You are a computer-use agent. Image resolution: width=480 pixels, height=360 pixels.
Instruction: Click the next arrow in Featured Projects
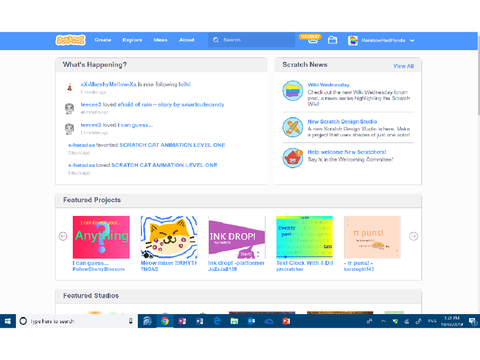pyautogui.click(x=413, y=236)
